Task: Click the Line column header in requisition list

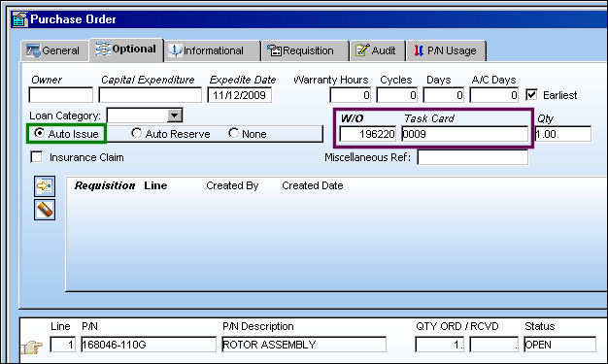Action: [x=155, y=185]
